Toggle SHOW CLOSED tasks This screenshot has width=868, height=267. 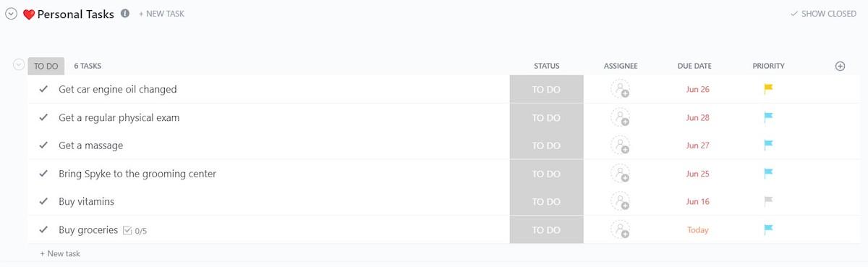point(823,14)
